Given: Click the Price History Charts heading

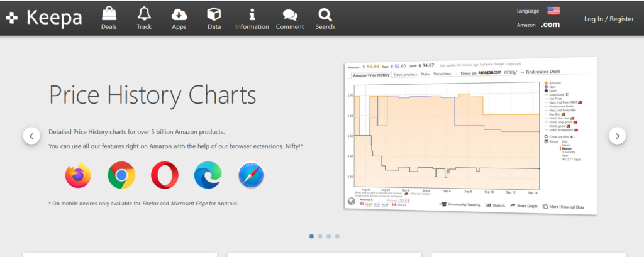Looking at the screenshot, I should tap(152, 96).
